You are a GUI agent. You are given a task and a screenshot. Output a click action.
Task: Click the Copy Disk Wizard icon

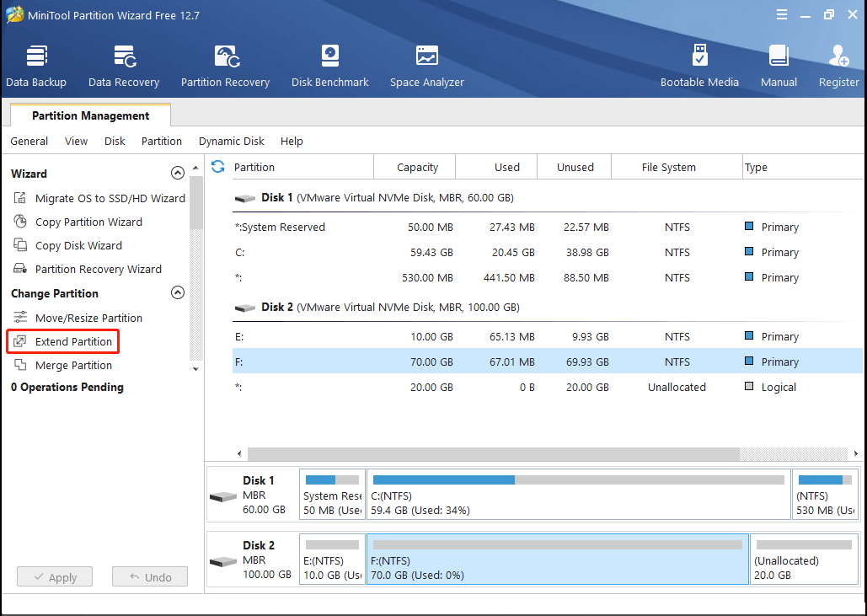[20, 245]
